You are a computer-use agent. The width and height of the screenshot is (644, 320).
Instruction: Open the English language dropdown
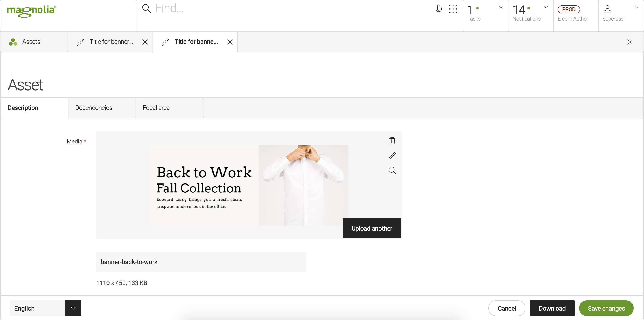coord(73,308)
